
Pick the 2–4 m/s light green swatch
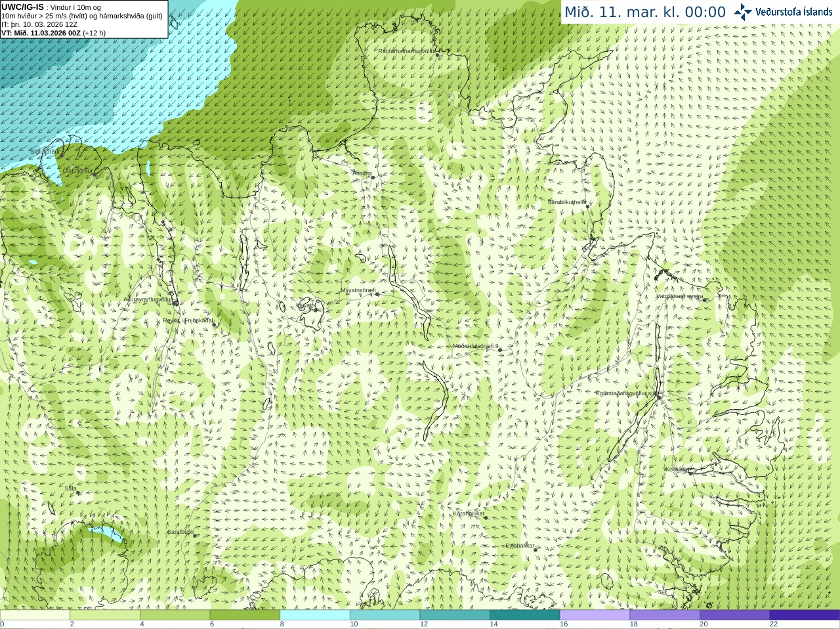[x=105, y=615]
